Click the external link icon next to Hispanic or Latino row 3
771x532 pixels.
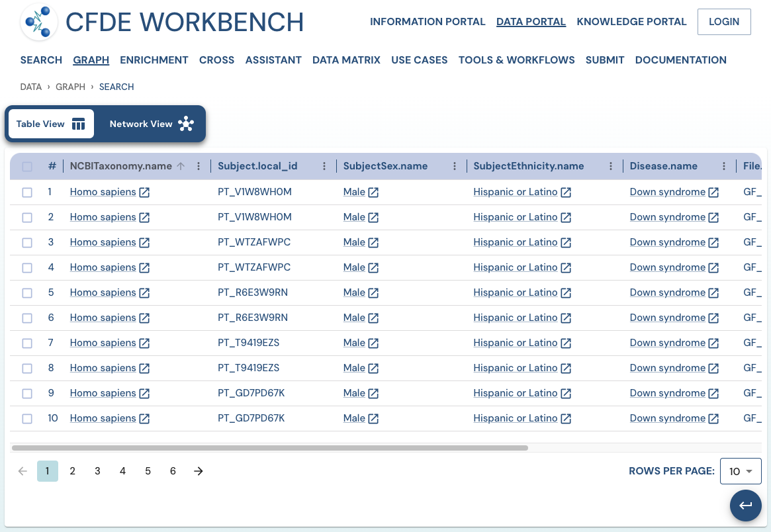[x=567, y=242]
